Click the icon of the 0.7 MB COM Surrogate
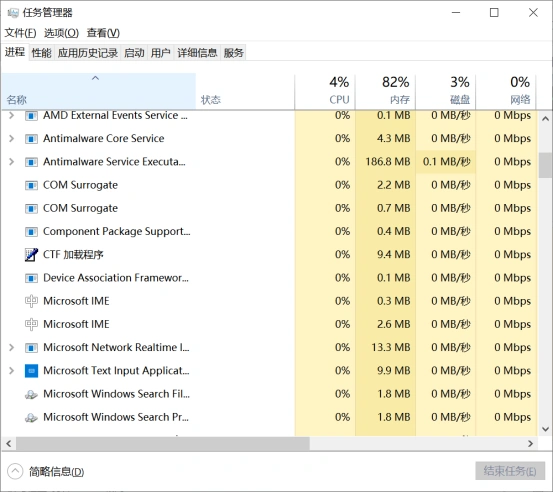This screenshot has width=553, height=493. [31, 208]
